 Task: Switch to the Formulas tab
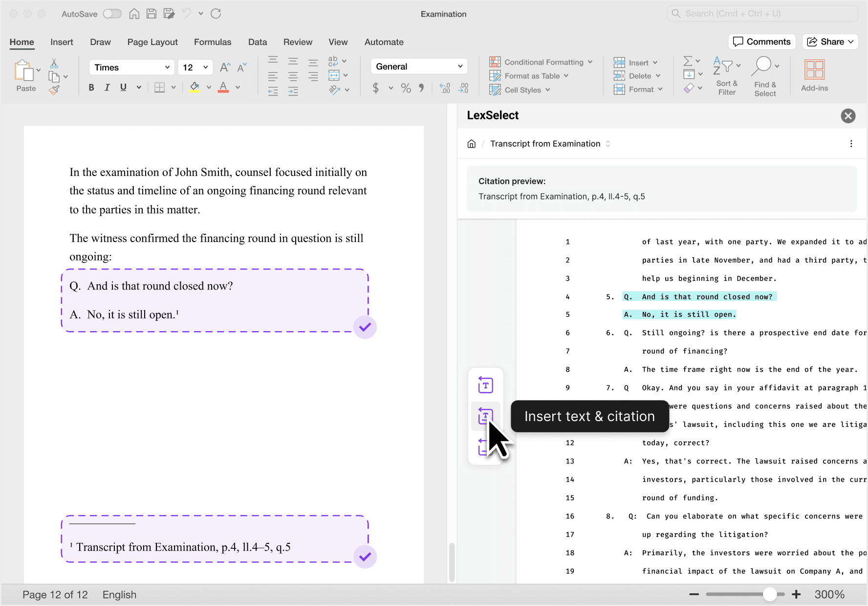point(213,42)
